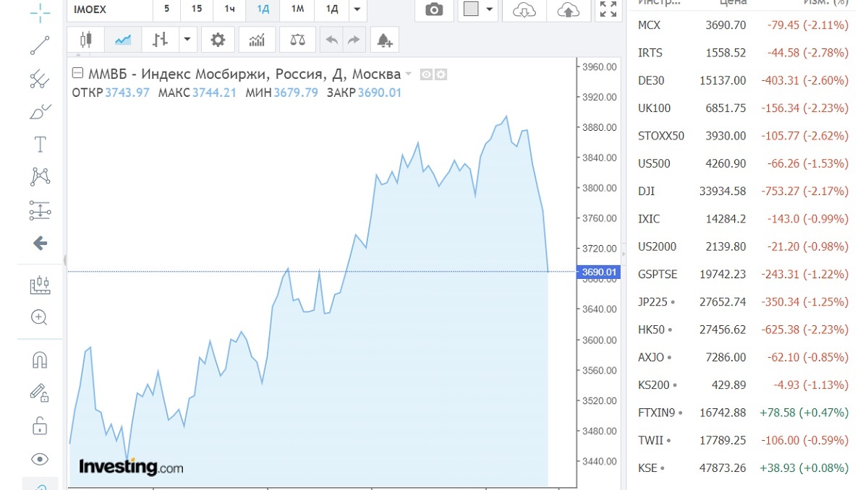Expand the dropdown arrow next to chart title
Screen dimensions: 868x490
point(409,74)
